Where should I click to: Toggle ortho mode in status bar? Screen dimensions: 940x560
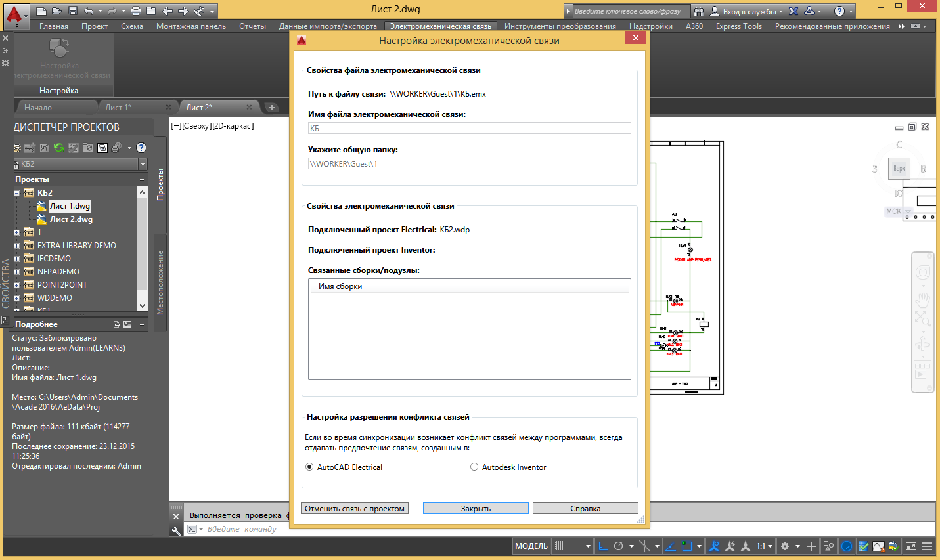click(603, 546)
